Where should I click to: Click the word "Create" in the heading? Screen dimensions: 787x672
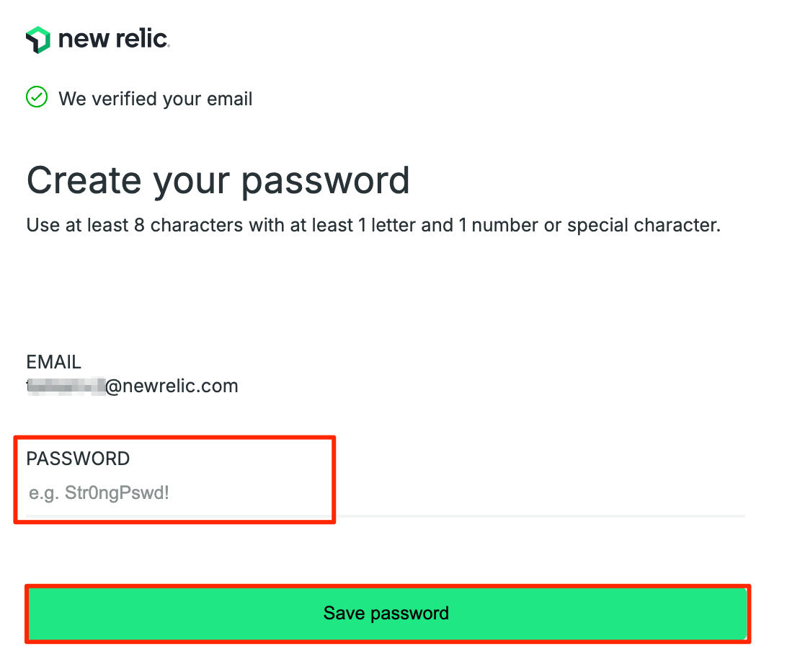84,180
